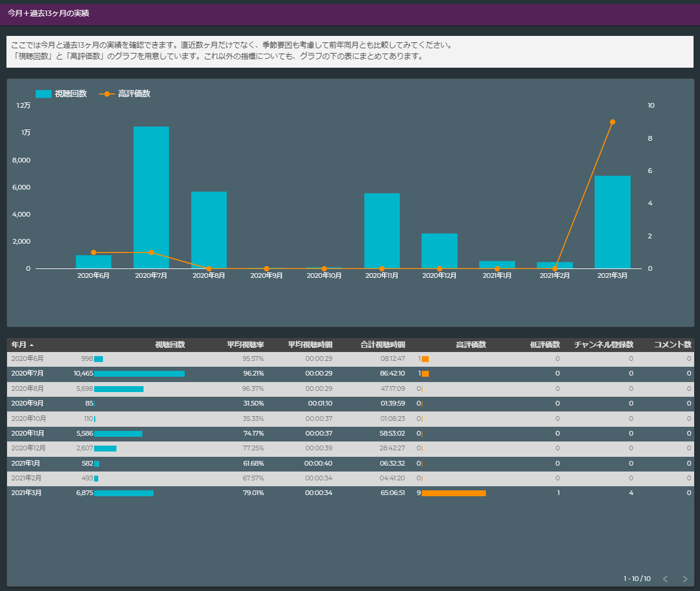Screen dimensions: 700x591
Task: Click the sort arrow beside 年月 header
Action: point(32,345)
